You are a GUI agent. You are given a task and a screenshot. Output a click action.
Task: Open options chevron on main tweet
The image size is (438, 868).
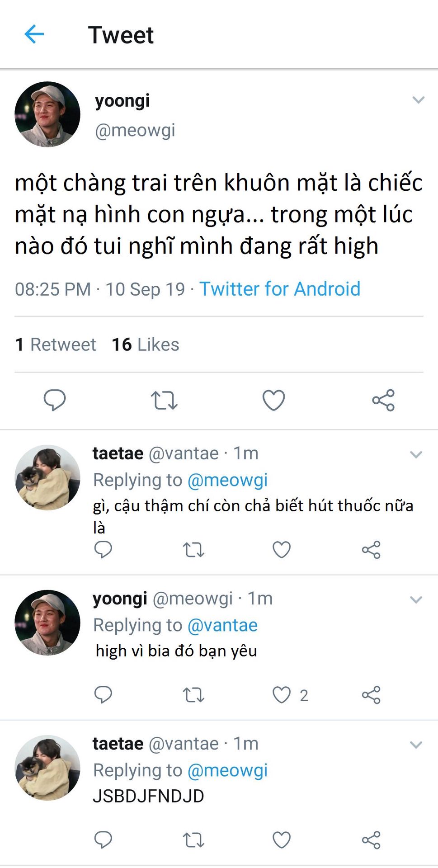(x=418, y=100)
